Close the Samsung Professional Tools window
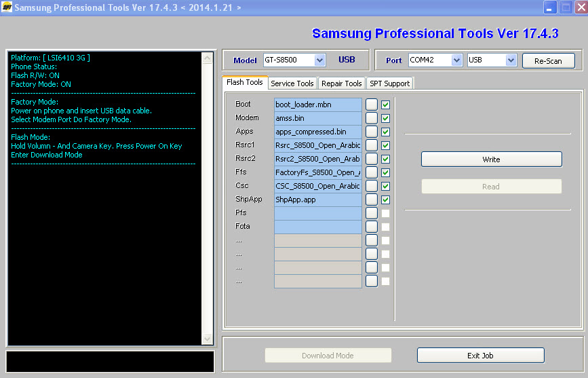 [x=581, y=7]
